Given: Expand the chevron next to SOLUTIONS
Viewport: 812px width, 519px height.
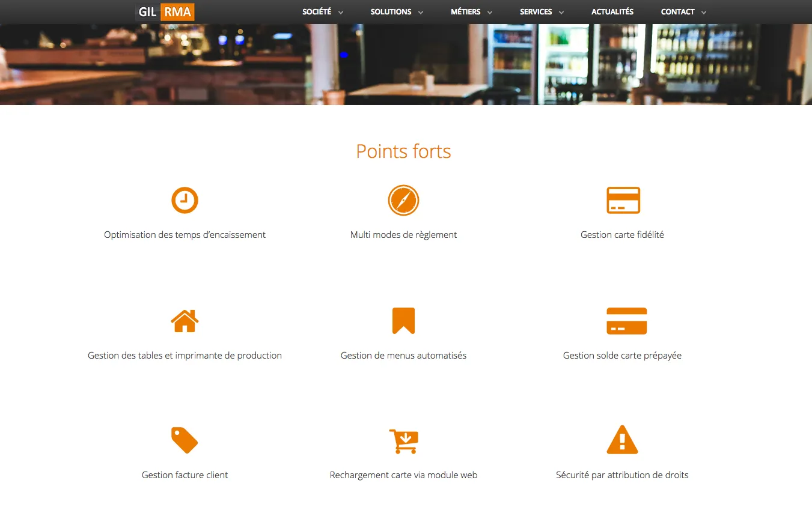Looking at the screenshot, I should pos(421,13).
